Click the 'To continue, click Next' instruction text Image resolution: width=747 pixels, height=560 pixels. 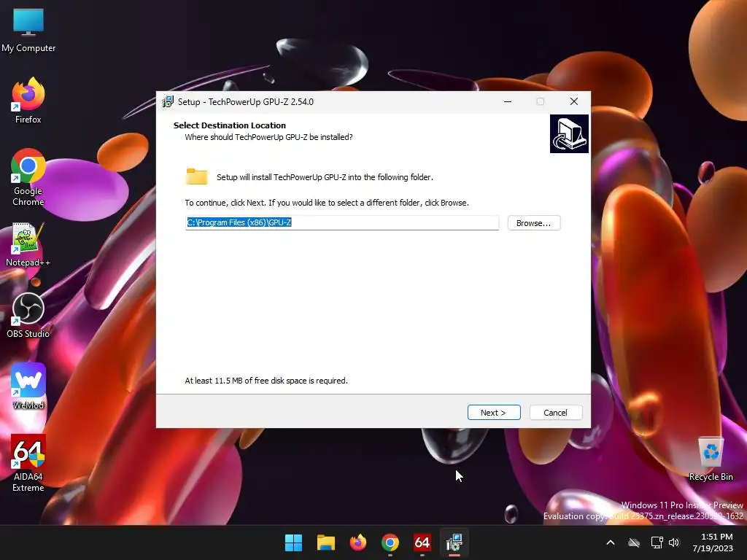click(x=327, y=203)
